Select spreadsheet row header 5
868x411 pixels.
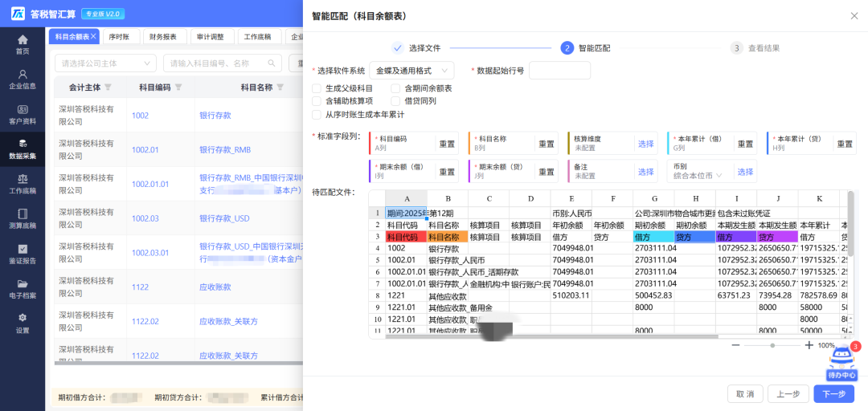click(x=377, y=260)
